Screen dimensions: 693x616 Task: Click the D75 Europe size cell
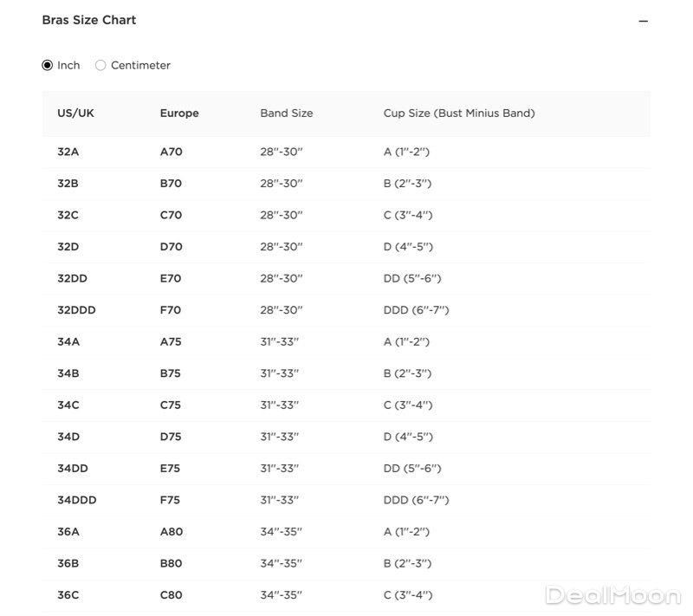point(171,437)
